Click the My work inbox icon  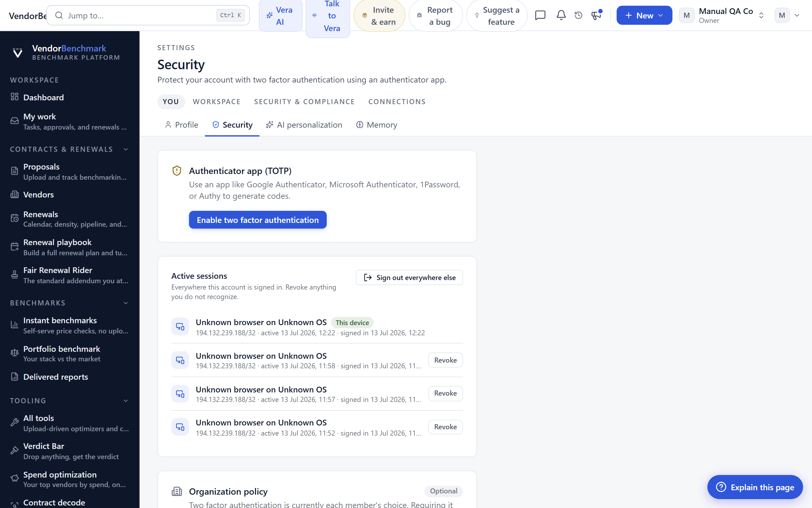14,121
